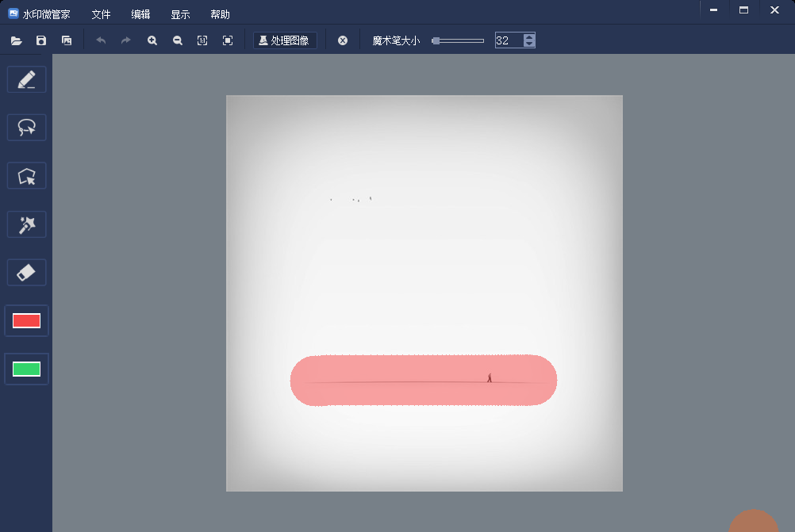The height and width of the screenshot is (532, 795).
Task: Click the 处理图像 button
Action: [x=285, y=40]
